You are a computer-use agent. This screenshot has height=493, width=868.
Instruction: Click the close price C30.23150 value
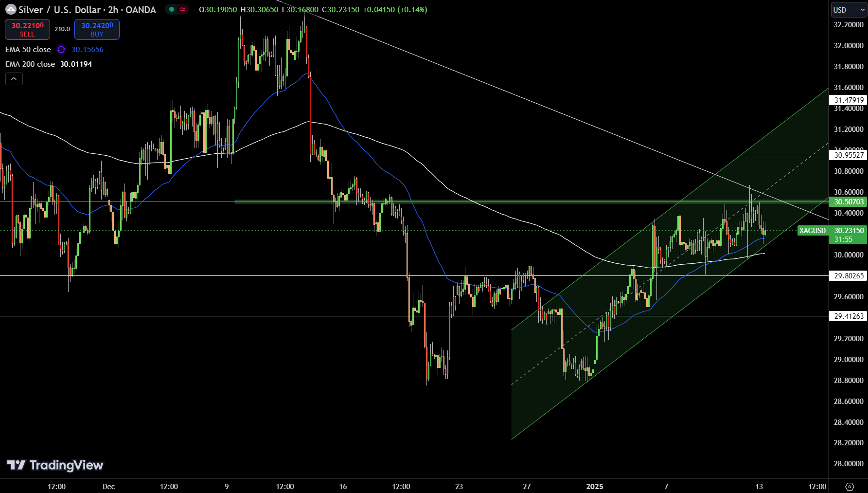(x=340, y=10)
